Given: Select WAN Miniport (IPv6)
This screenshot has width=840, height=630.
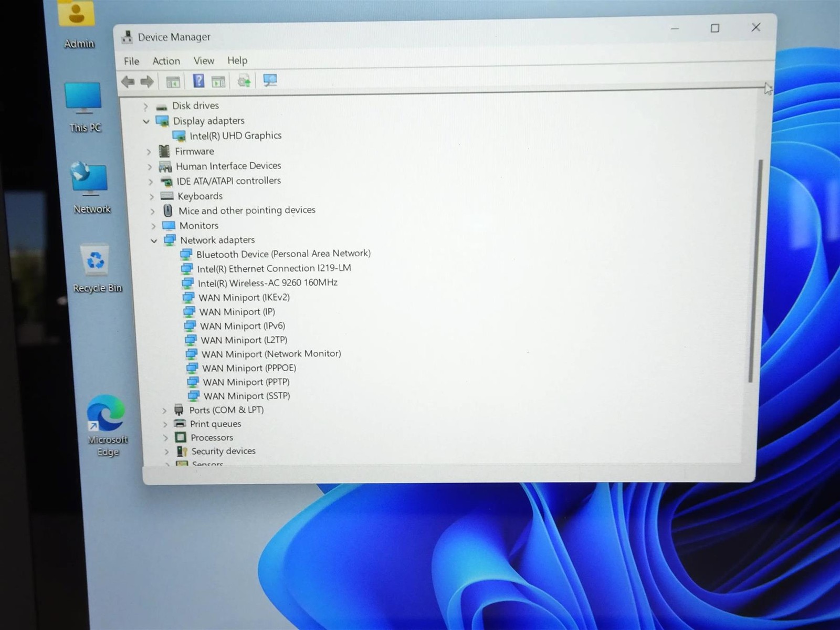Looking at the screenshot, I should point(243,326).
